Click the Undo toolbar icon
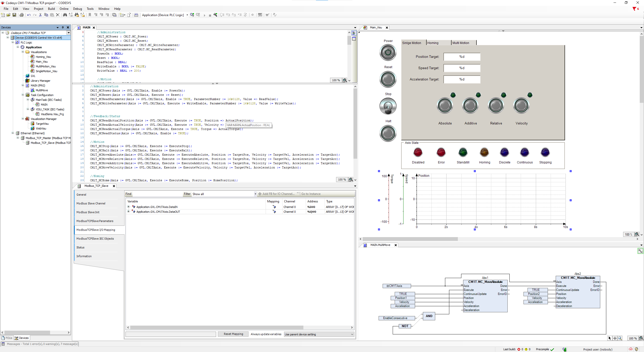The image size is (644, 352). click(x=29, y=15)
